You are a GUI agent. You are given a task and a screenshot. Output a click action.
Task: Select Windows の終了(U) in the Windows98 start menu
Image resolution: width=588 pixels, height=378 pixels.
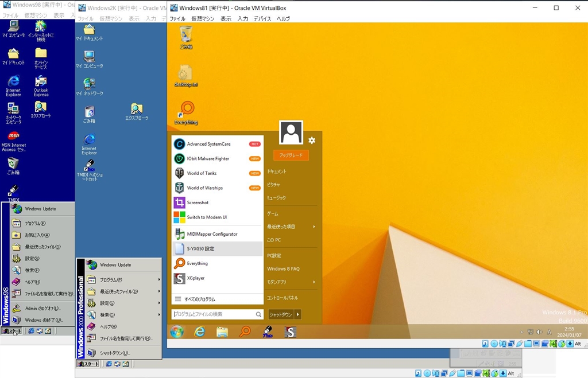click(42, 320)
